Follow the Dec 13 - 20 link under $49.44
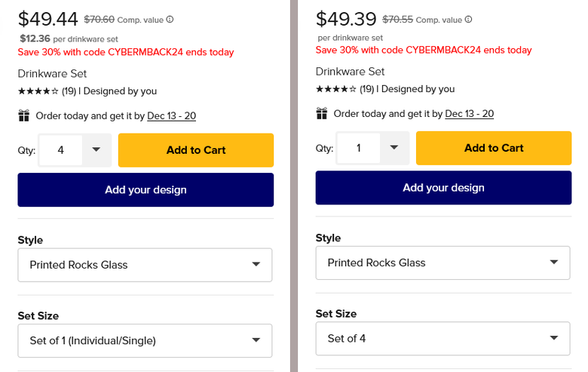 [171, 116]
